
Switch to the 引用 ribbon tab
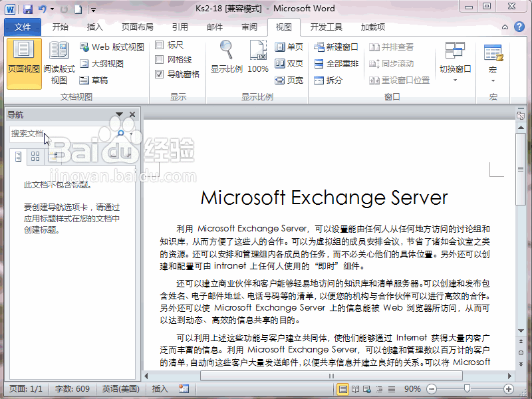pos(180,27)
